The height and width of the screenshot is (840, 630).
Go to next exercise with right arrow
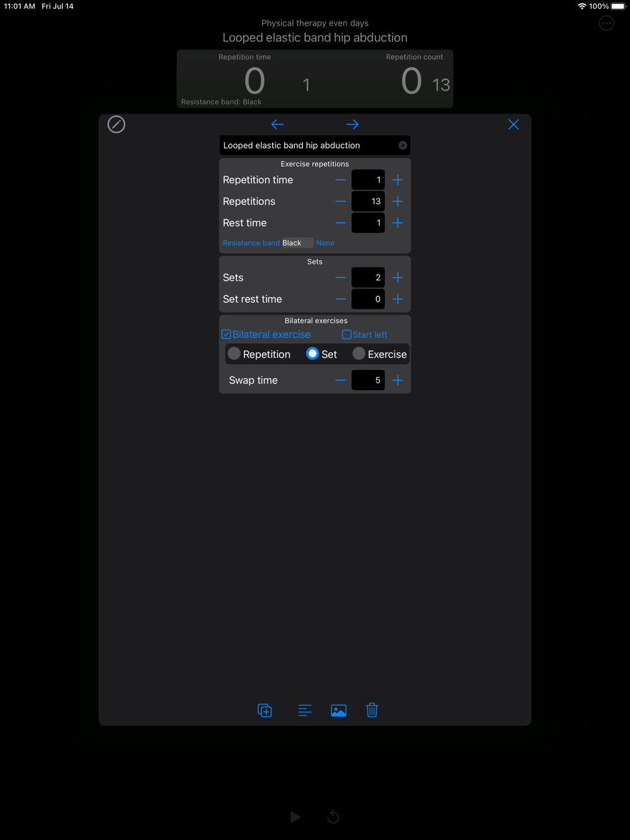tap(353, 125)
